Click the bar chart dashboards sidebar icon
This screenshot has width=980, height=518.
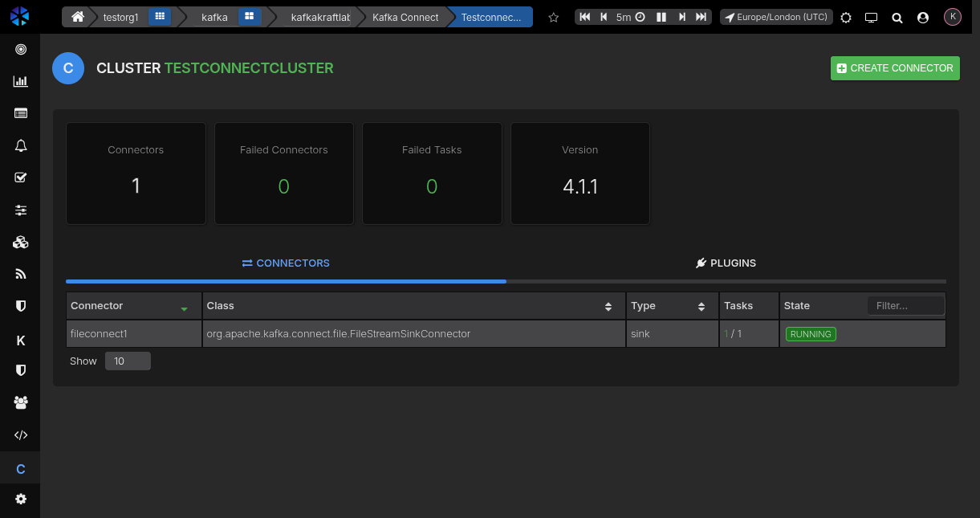point(21,81)
